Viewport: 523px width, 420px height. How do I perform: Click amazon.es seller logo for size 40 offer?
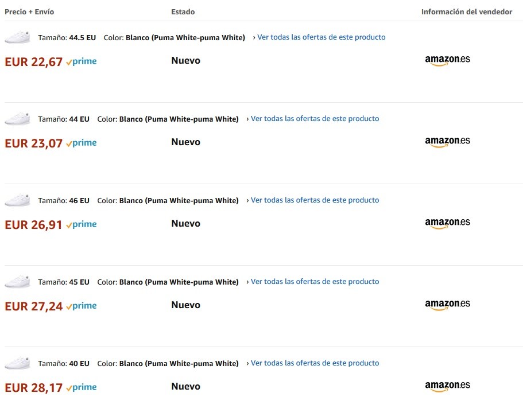click(447, 386)
